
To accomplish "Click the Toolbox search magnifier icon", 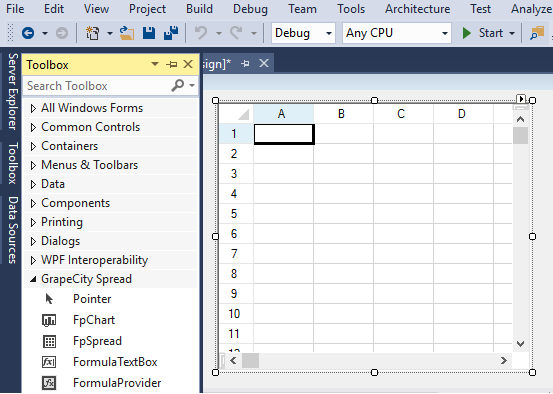I will (x=177, y=85).
